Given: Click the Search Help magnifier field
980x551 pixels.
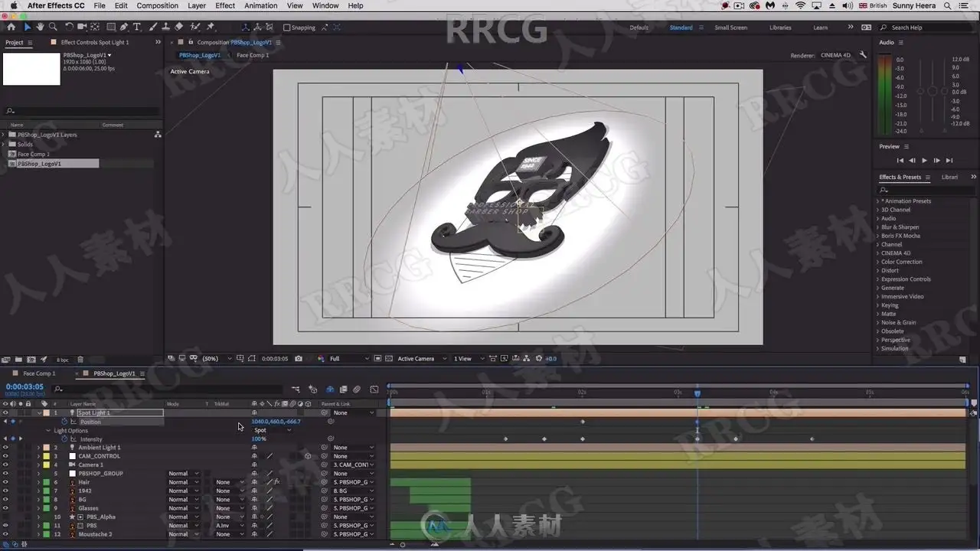Looking at the screenshot, I should pos(929,28).
